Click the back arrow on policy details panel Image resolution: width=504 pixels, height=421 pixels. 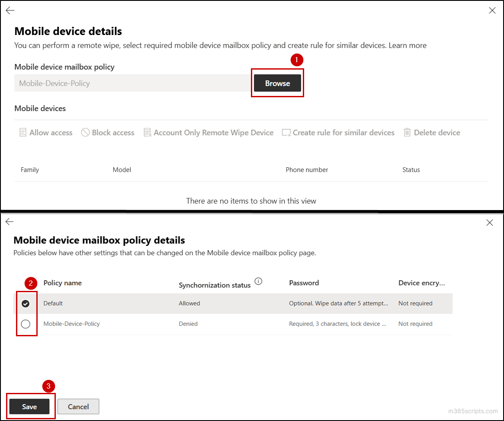9,221
